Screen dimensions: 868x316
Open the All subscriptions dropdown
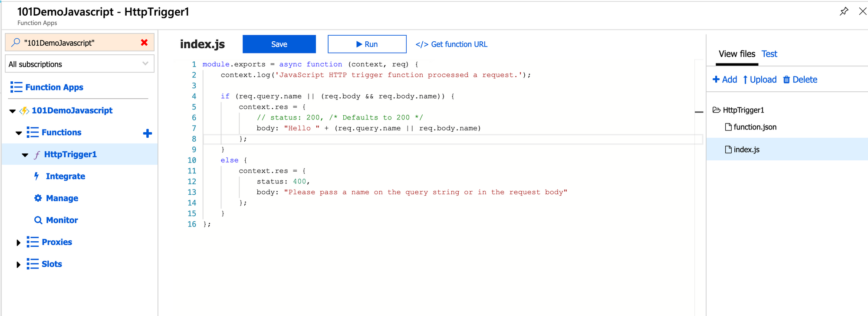point(79,64)
